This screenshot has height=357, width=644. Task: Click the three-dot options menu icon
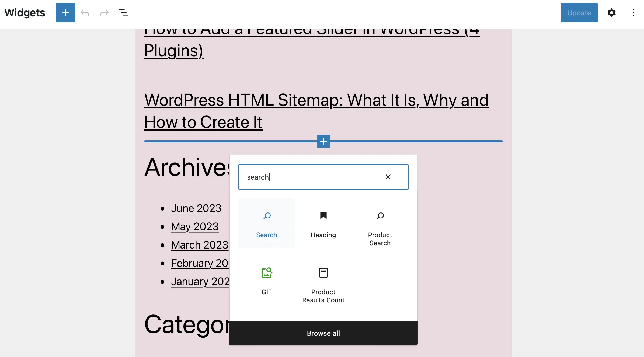coord(633,12)
